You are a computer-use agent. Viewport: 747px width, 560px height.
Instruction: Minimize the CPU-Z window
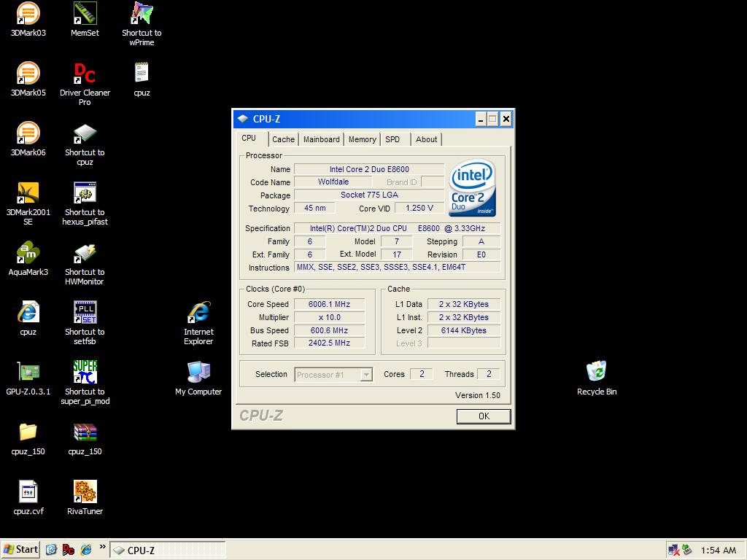[480, 119]
